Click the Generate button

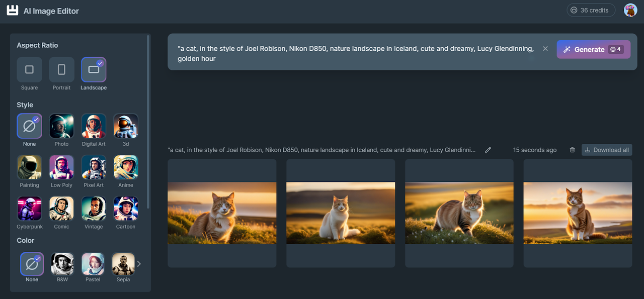coord(593,49)
